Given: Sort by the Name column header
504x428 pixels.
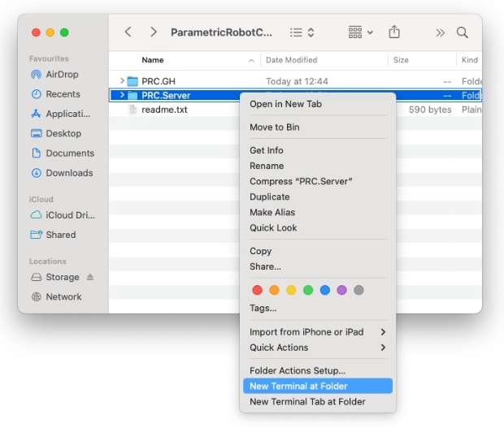Looking at the screenshot, I should (153, 60).
